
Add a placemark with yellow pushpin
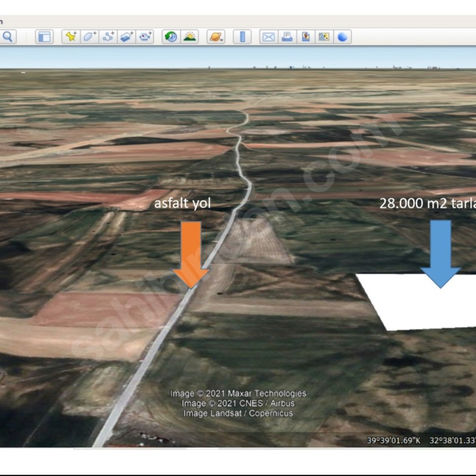point(71,37)
